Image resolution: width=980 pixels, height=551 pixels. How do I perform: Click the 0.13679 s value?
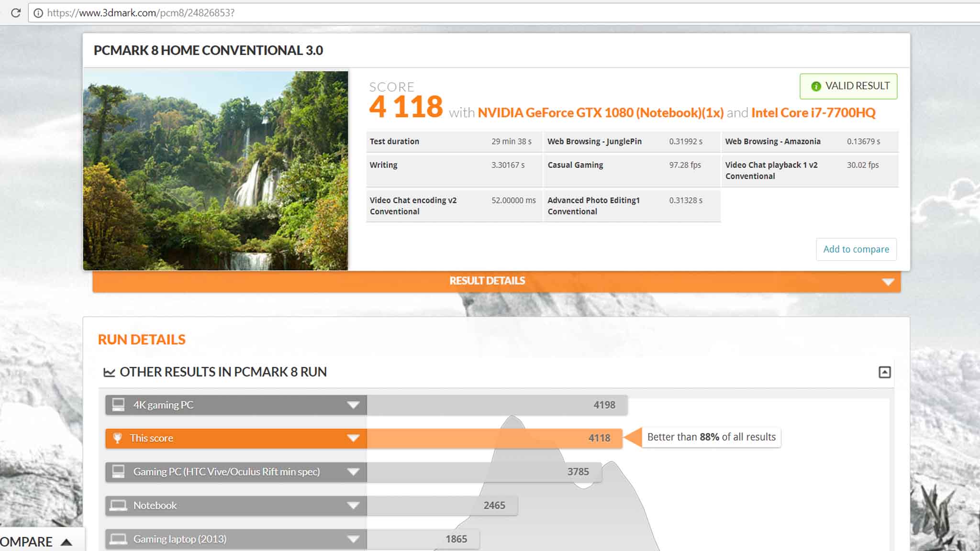tap(863, 142)
